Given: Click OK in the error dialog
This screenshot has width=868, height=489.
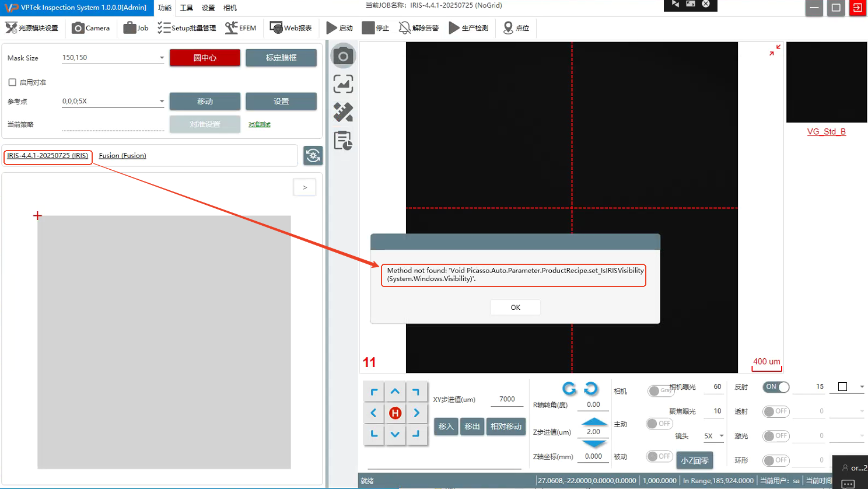Looking at the screenshot, I should pyautogui.click(x=515, y=308).
